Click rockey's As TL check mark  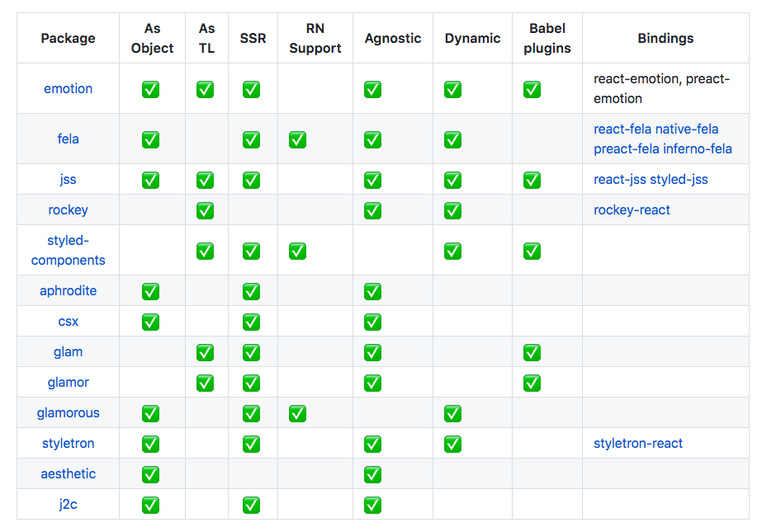pyautogui.click(x=205, y=210)
